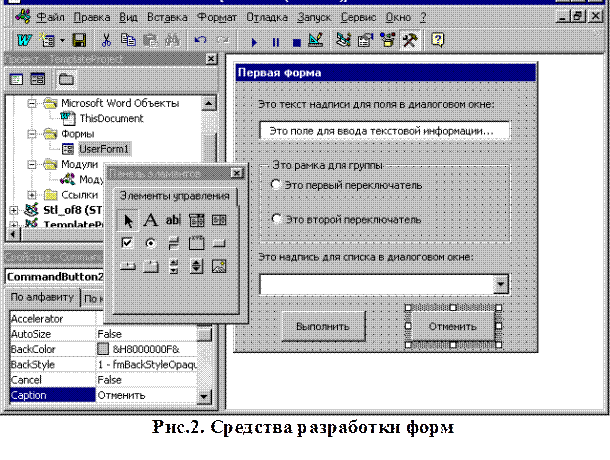The height and width of the screenshot is (460, 610).
Task: Collapse the Формы folder in the tree
Action: pyautogui.click(x=32, y=134)
